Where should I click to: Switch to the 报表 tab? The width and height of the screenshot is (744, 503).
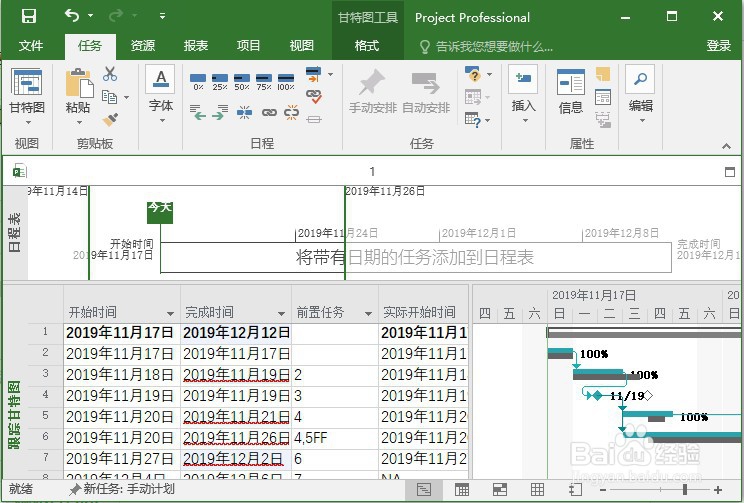pos(196,46)
